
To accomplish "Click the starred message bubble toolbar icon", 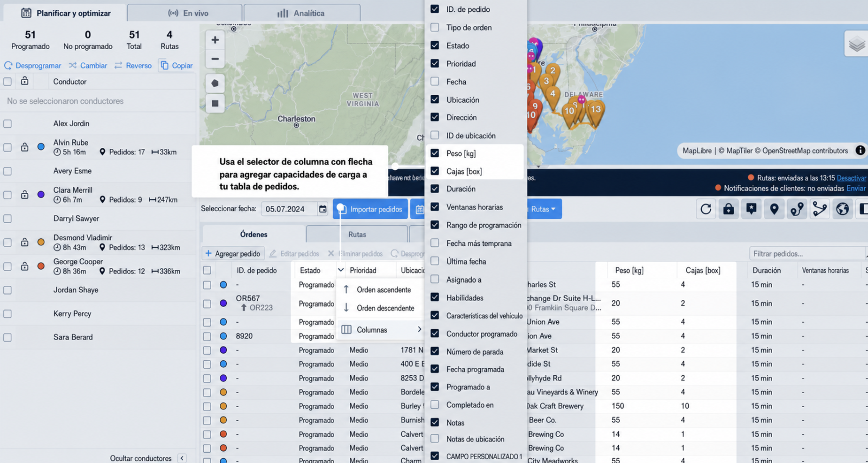I will coord(751,209).
